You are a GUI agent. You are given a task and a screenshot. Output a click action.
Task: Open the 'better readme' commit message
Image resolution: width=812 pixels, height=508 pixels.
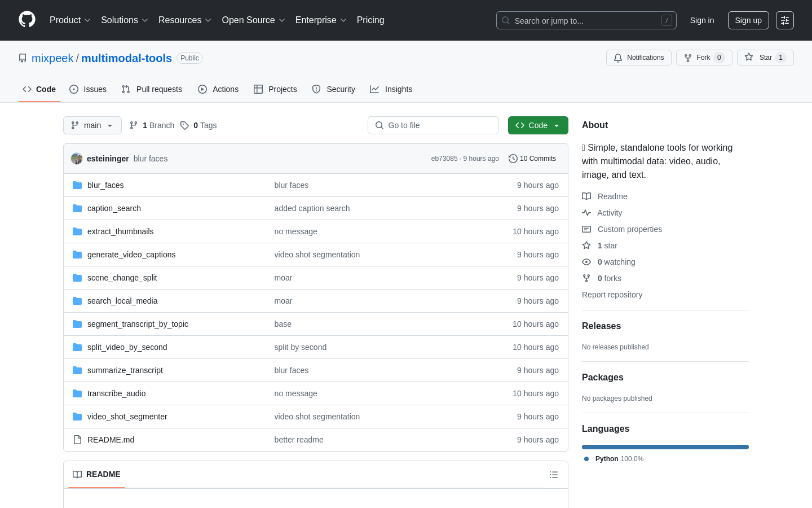pos(299,440)
